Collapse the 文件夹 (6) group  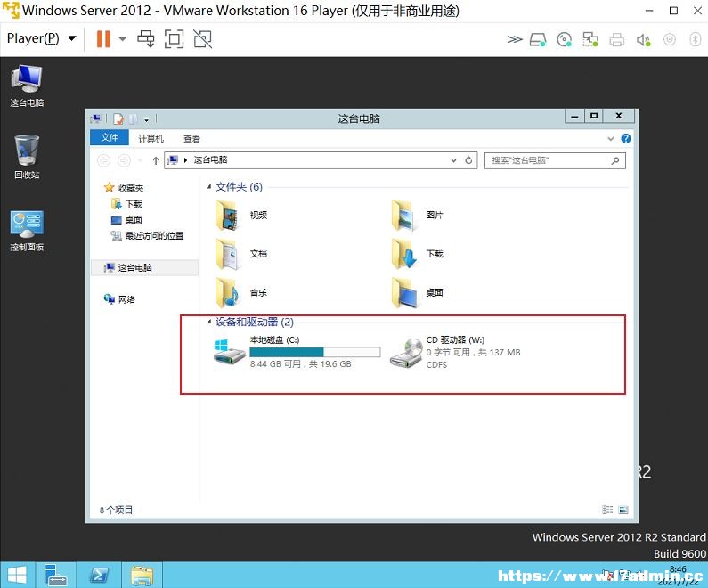click(x=208, y=187)
